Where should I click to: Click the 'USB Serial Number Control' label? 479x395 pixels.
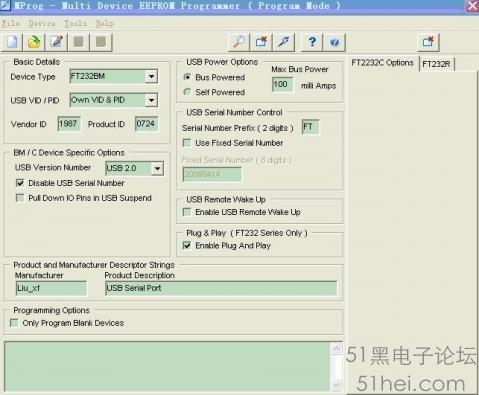tap(234, 113)
